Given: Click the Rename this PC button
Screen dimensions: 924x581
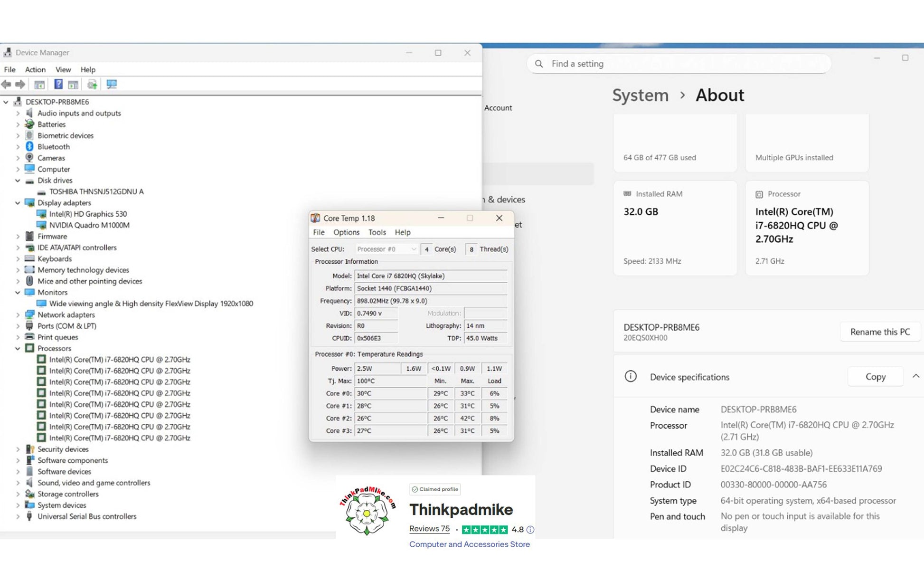Looking at the screenshot, I should 879,332.
